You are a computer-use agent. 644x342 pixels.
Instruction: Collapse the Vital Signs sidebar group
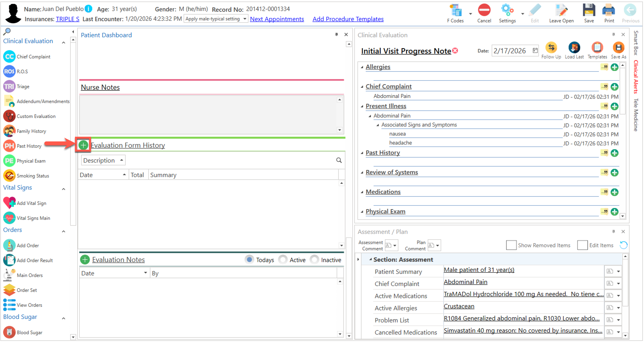(64, 189)
